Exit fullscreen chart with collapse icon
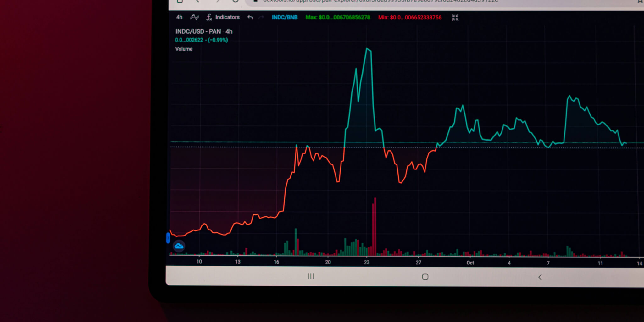The width and height of the screenshot is (644, 322). [x=455, y=18]
